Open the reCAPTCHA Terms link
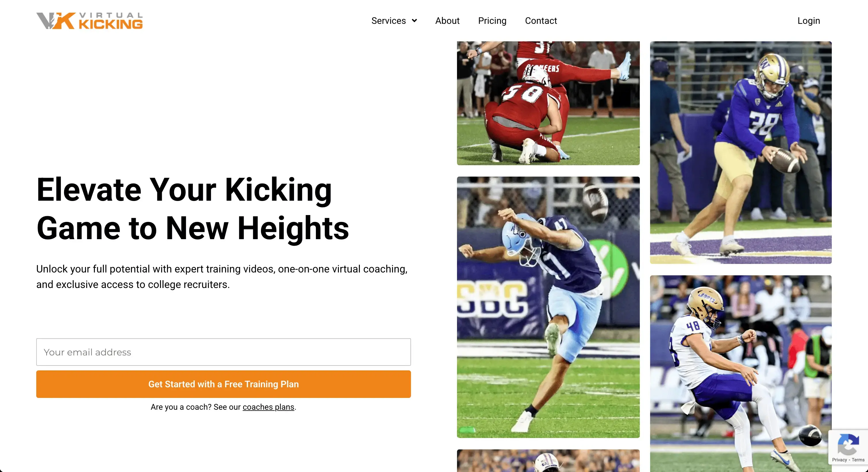Screen dimensions: 868x472 pyautogui.click(x=858, y=460)
